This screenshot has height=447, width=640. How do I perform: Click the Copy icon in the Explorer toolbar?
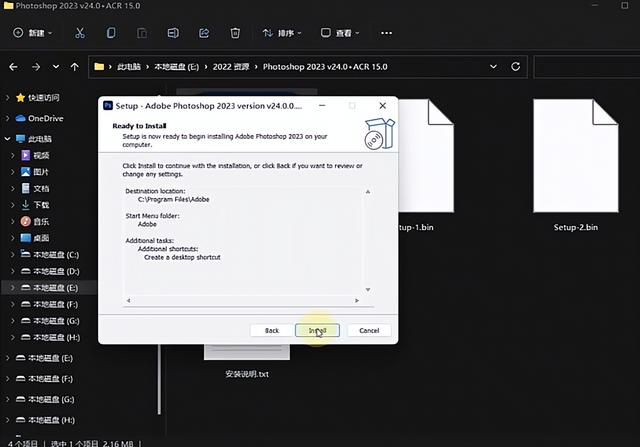111,33
